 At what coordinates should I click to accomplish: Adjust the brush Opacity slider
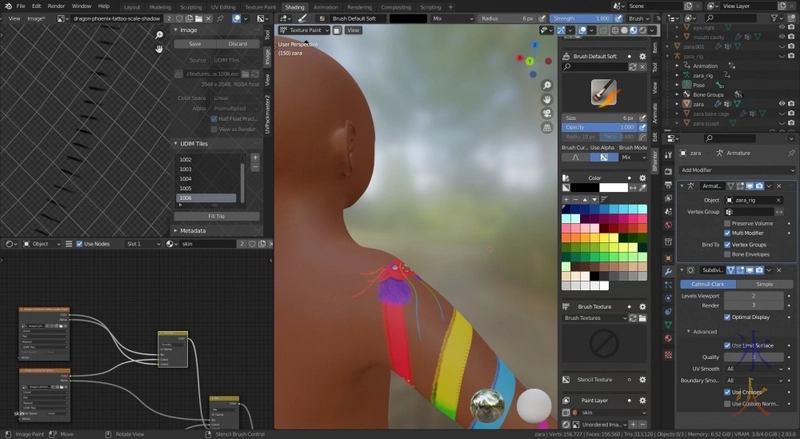597,127
